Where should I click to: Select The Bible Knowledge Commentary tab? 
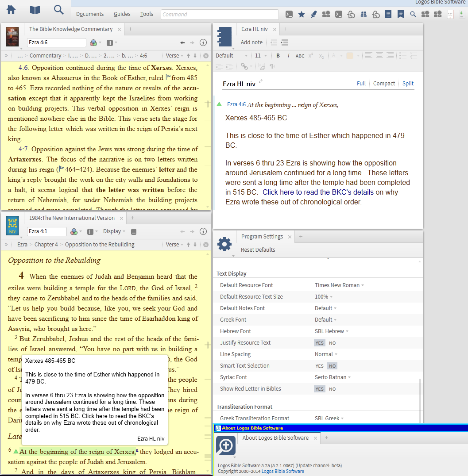pyautogui.click(x=71, y=29)
